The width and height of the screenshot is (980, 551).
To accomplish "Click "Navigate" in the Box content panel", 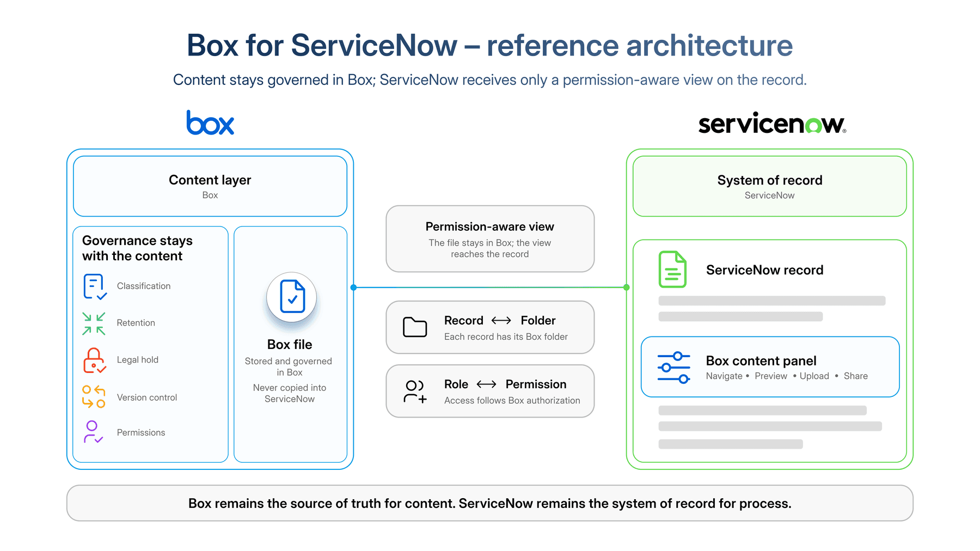I will pyautogui.click(x=724, y=376).
